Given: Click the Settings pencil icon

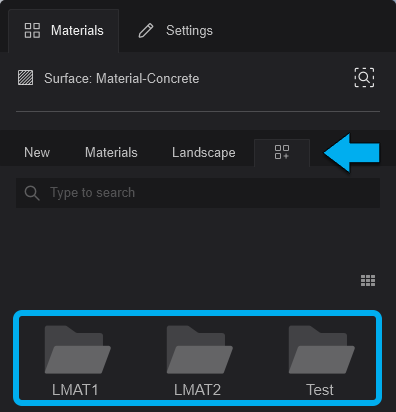Looking at the screenshot, I should pos(146,31).
